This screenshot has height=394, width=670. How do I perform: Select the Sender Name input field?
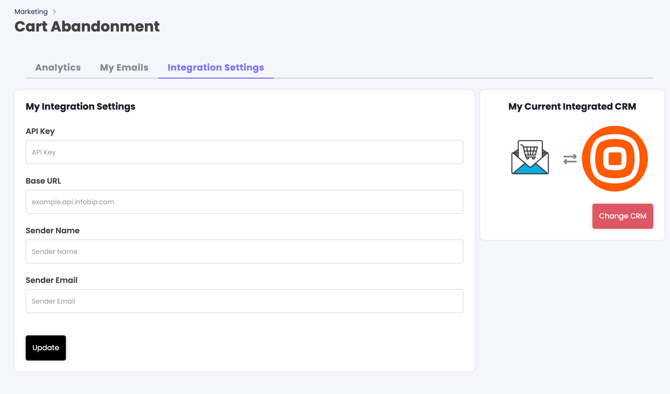[244, 251]
